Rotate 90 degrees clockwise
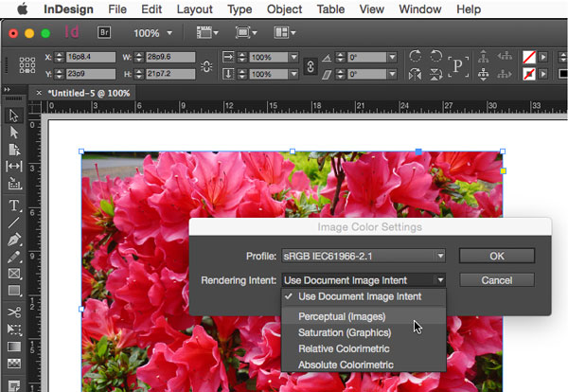This screenshot has width=568, height=392. pyautogui.click(x=416, y=56)
